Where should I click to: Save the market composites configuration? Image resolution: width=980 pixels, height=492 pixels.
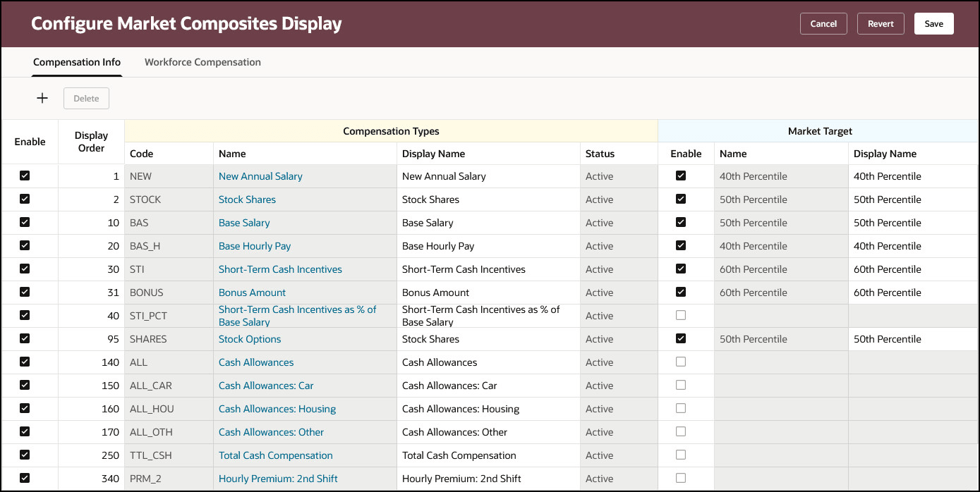pos(934,23)
